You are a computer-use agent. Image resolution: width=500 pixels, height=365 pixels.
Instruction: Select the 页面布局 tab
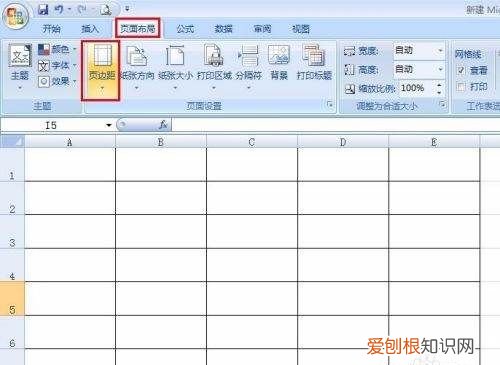click(138, 28)
